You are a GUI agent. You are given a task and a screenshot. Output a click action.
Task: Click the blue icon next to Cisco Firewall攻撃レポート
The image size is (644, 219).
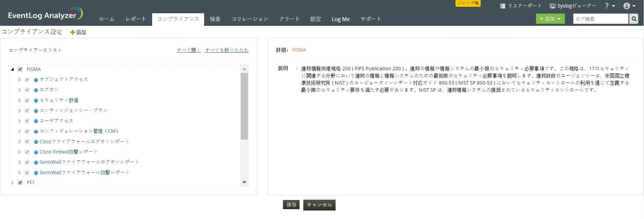[36, 152]
